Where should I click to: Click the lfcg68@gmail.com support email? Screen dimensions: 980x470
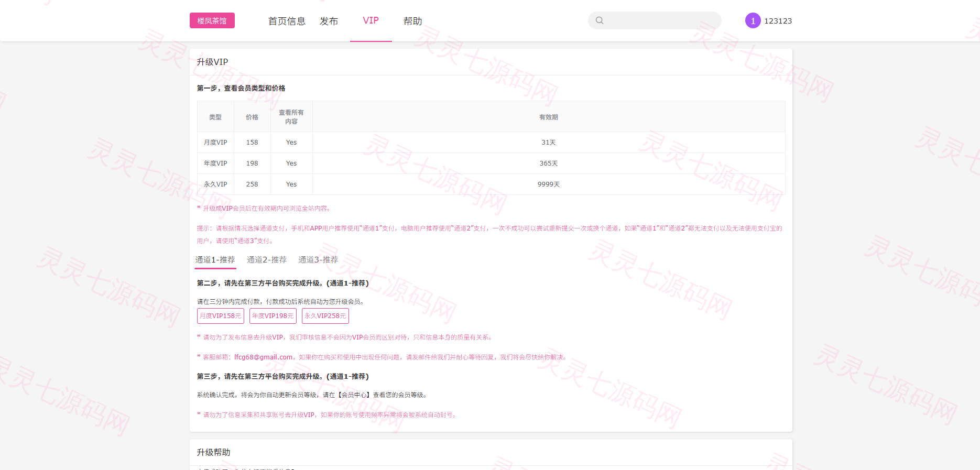(263, 357)
